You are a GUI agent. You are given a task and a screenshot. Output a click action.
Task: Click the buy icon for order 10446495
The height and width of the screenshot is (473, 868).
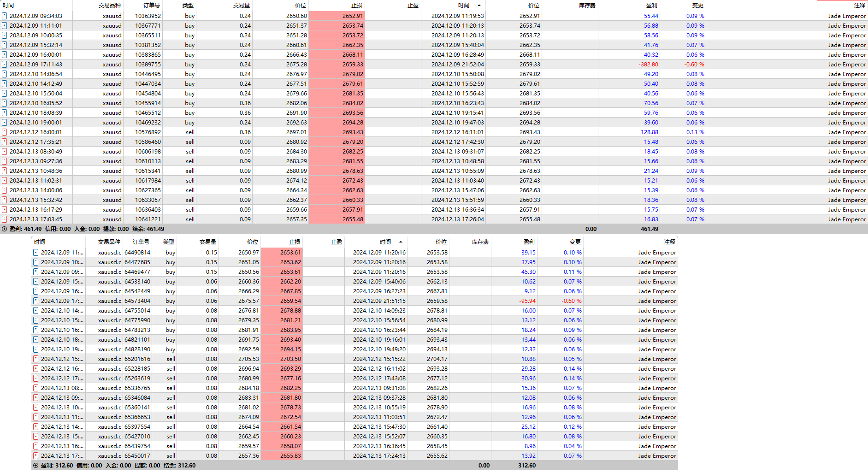[x=5, y=74]
